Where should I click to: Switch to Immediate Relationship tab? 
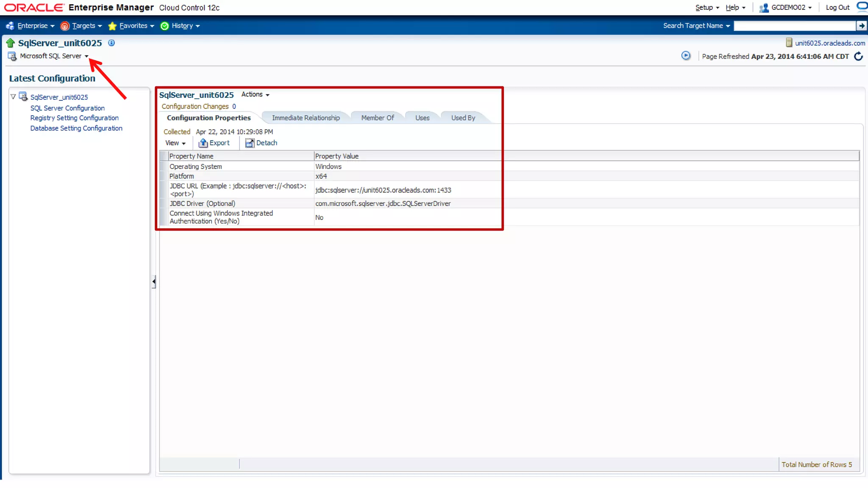click(306, 118)
